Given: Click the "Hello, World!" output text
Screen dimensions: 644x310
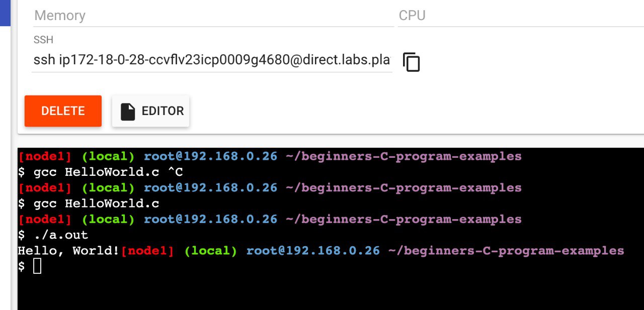Looking at the screenshot, I should [x=68, y=250].
